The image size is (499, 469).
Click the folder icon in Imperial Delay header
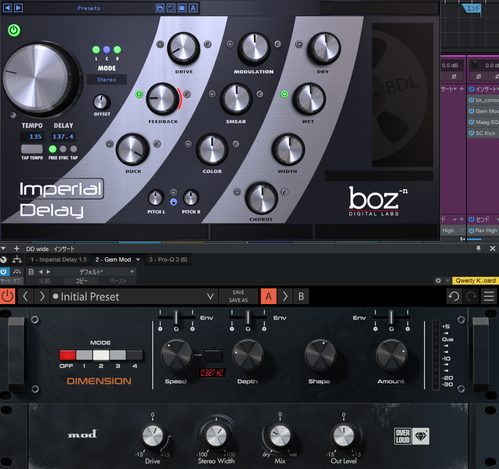click(x=182, y=8)
